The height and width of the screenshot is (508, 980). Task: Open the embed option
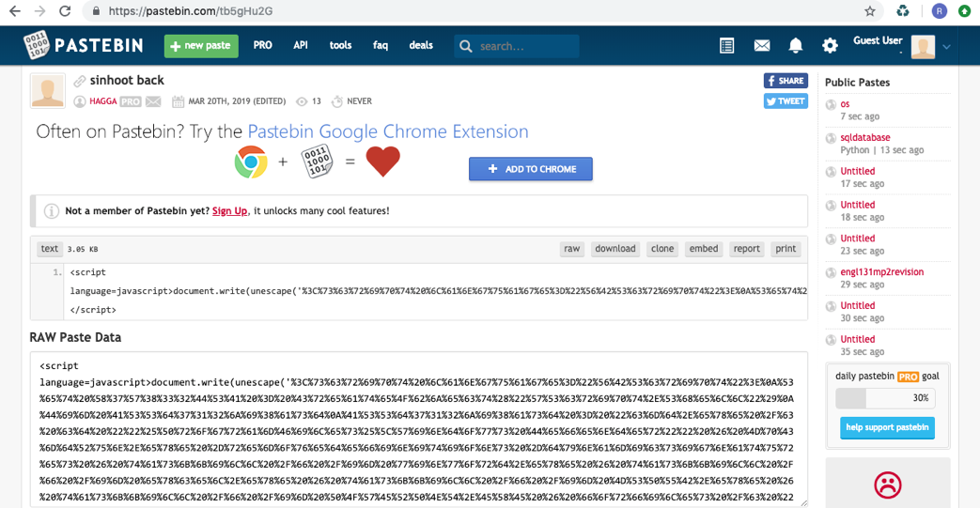pos(704,249)
